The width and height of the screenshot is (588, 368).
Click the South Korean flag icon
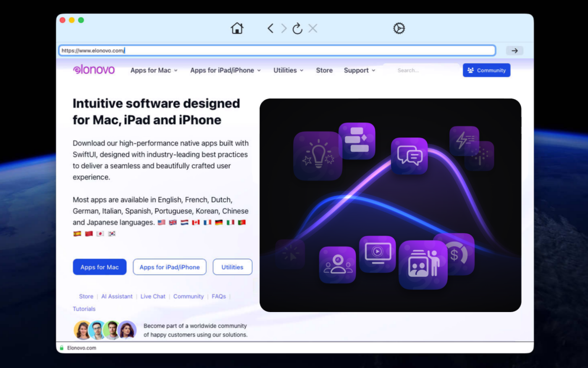[x=112, y=234]
